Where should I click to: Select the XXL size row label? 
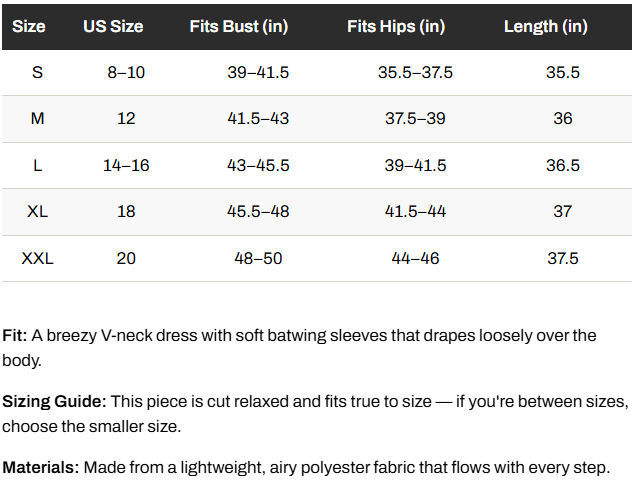coord(37,259)
